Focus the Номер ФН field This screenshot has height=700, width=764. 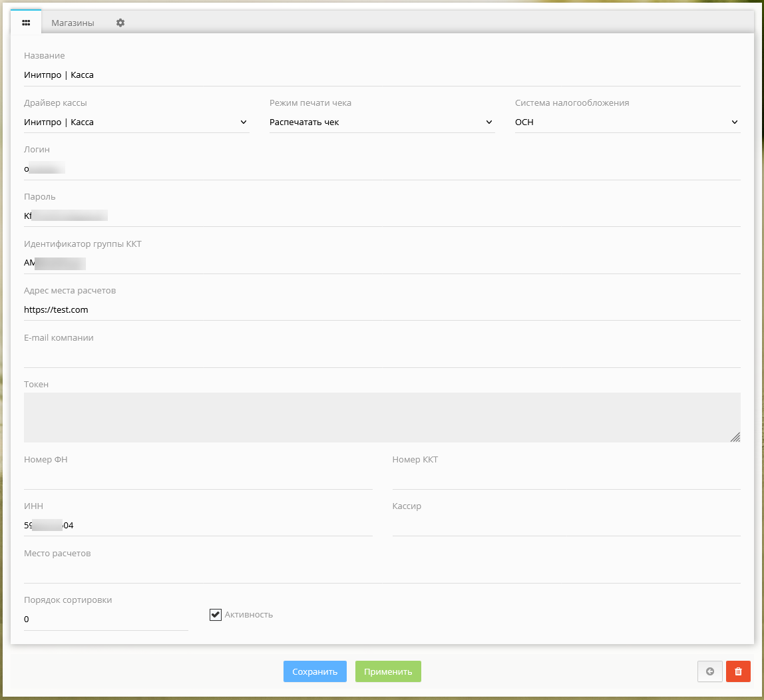tap(198, 478)
